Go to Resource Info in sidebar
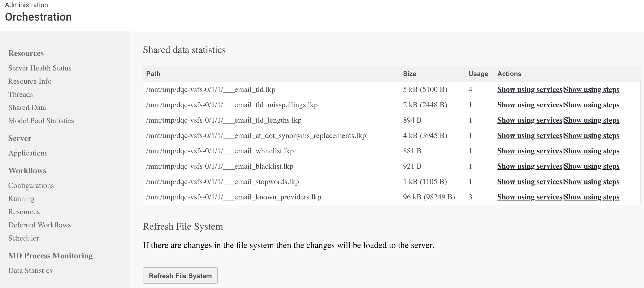This screenshot has height=288, width=644. click(x=30, y=81)
